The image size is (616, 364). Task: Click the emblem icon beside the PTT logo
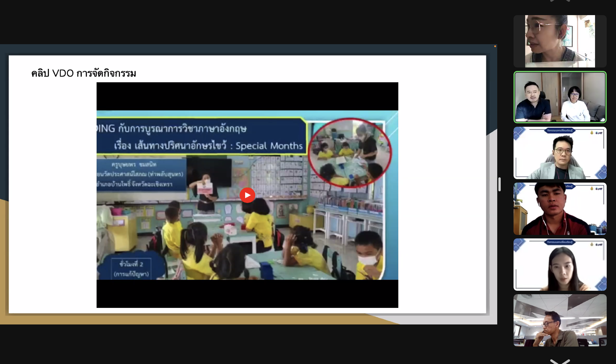coord(592,132)
